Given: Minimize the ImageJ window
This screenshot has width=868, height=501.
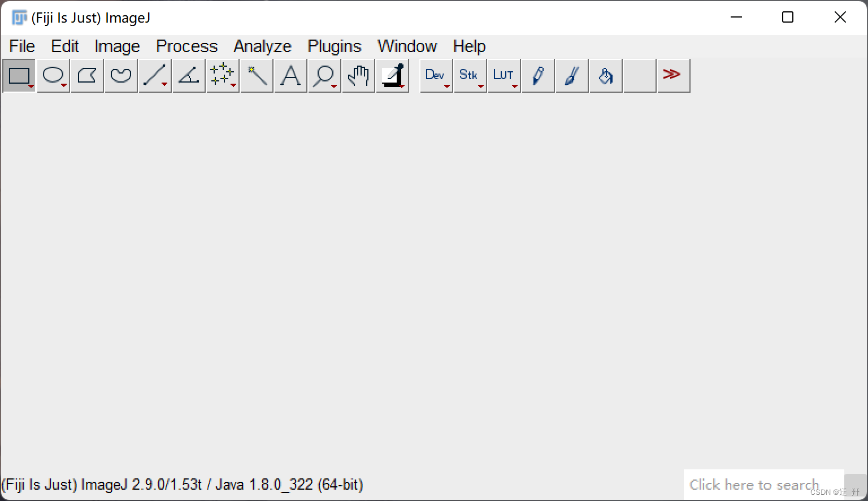Looking at the screenshot, I should point(736,18).
